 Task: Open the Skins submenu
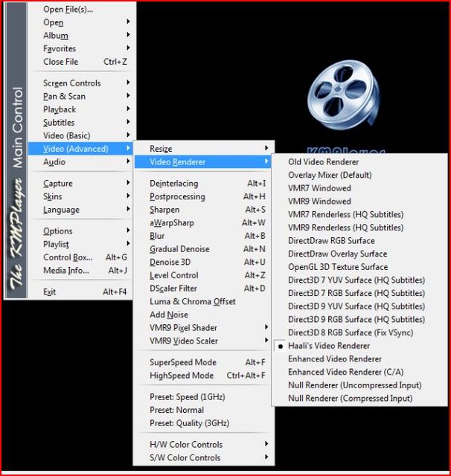(x=81, y=196)
